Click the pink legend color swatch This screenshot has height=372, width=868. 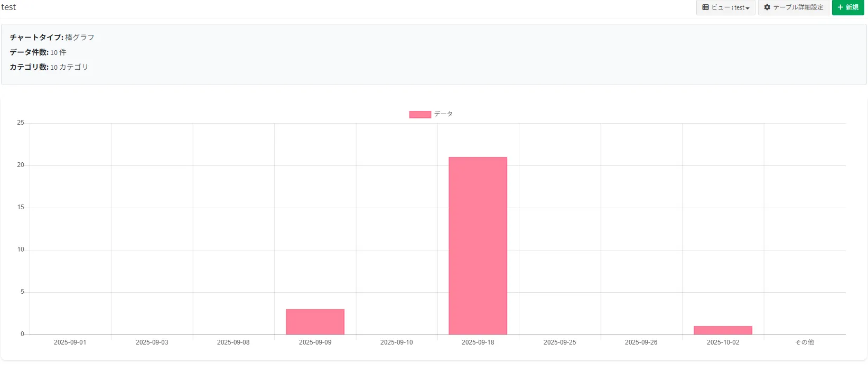click(420, 115)
